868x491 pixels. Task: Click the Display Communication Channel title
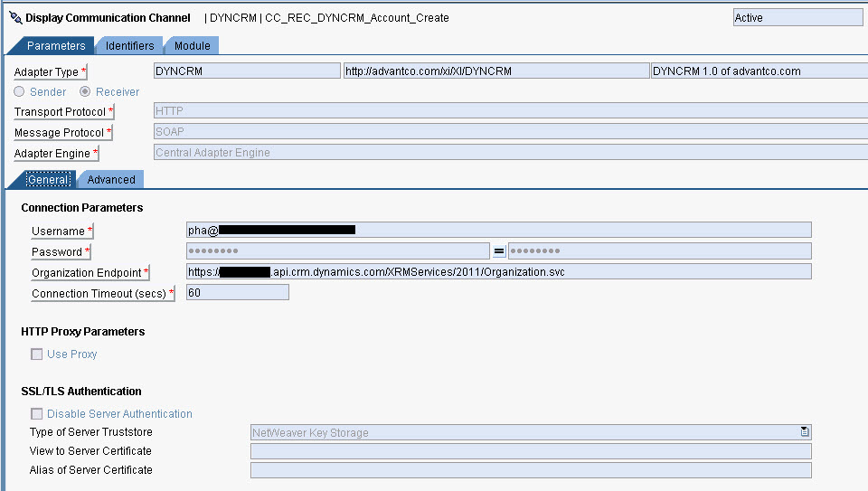pos(108,18)
